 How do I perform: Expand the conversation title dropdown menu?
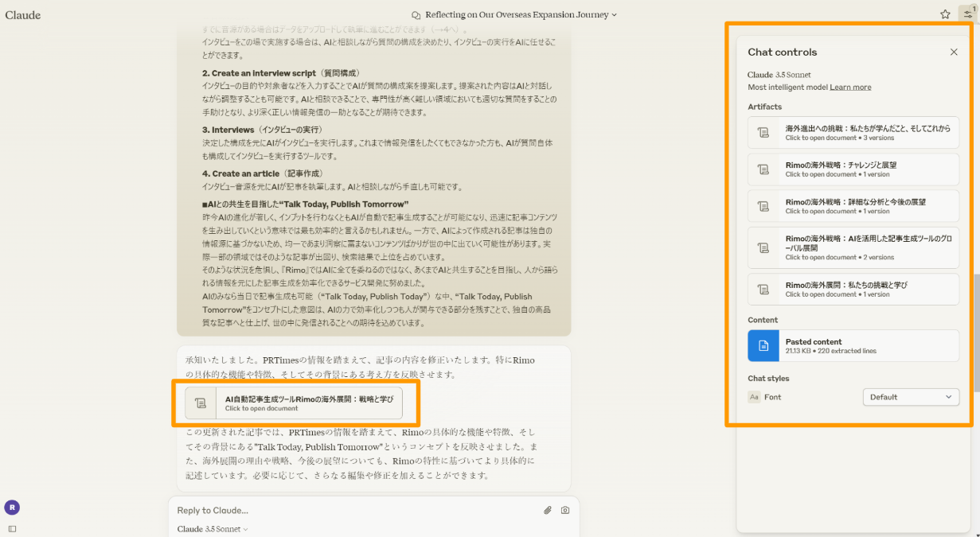515,14
